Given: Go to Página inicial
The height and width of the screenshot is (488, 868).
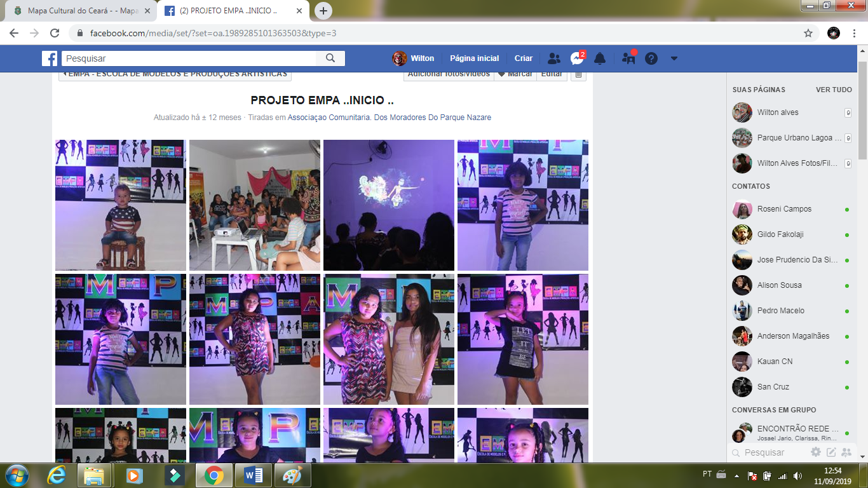Looking at the screenshot, I should (x=474, y=58).
